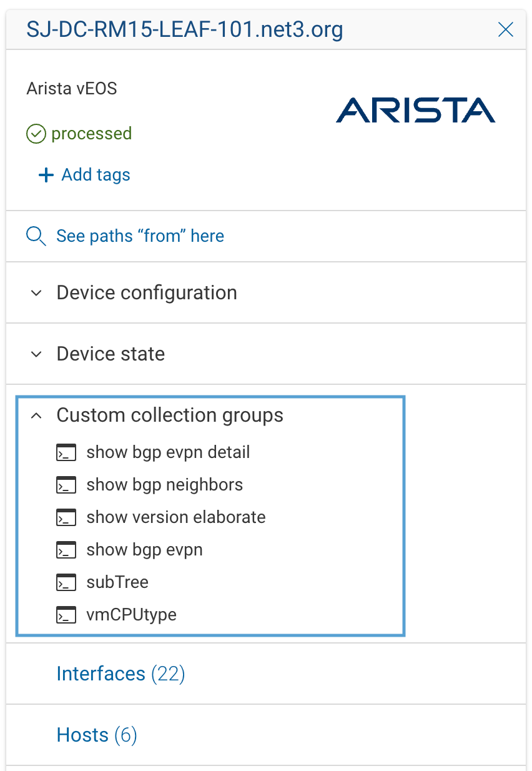Click the Add tags action
Screen dimensions: 532x771
[95, 175]
